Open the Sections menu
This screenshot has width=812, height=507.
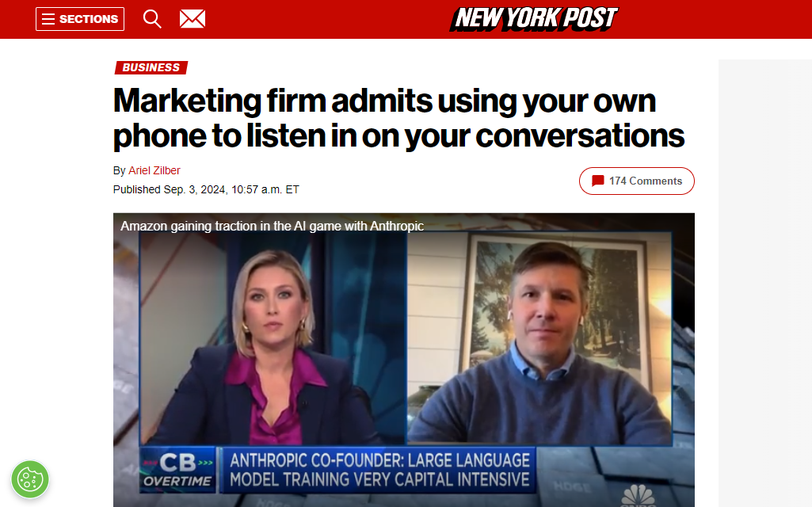[80, 19]
